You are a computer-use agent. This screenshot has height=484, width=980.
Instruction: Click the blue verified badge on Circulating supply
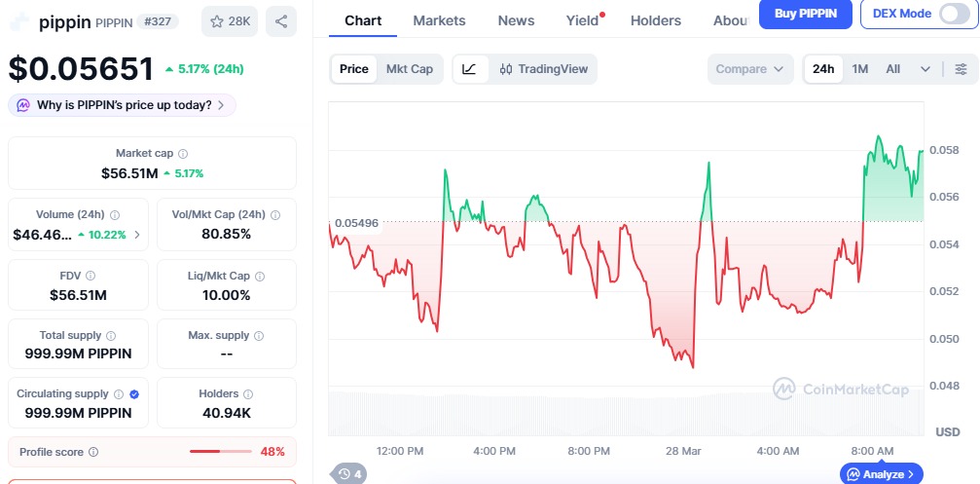point(134,394)
